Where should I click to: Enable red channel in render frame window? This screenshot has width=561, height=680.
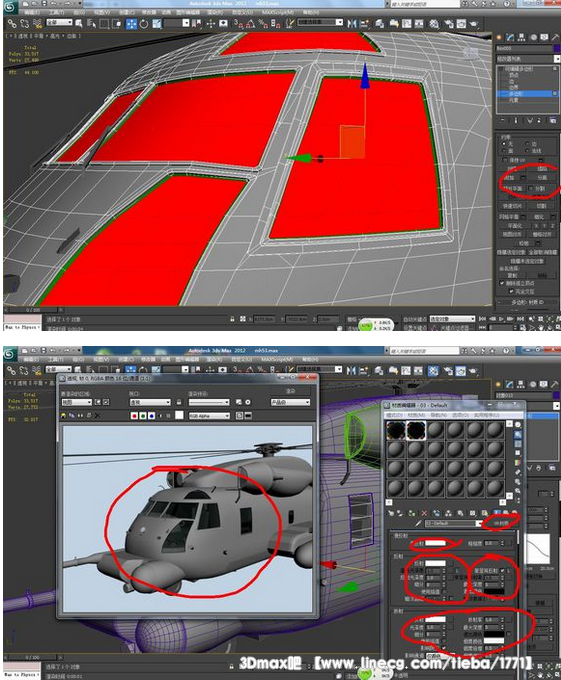tap(134, 416)
